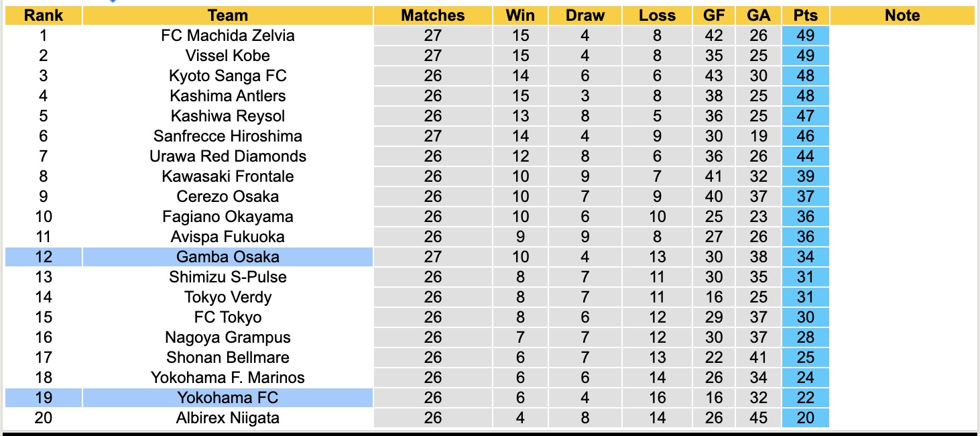
Task: Select the rank 12 cell
Action: [44, 257]
